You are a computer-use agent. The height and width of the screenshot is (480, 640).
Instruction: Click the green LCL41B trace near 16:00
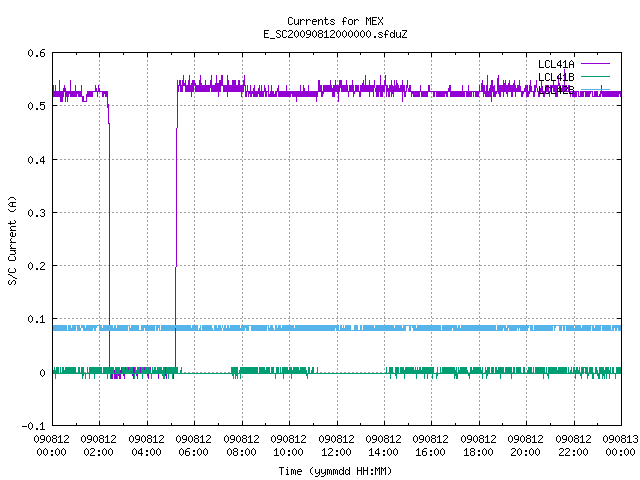click(x=431, y=371)
